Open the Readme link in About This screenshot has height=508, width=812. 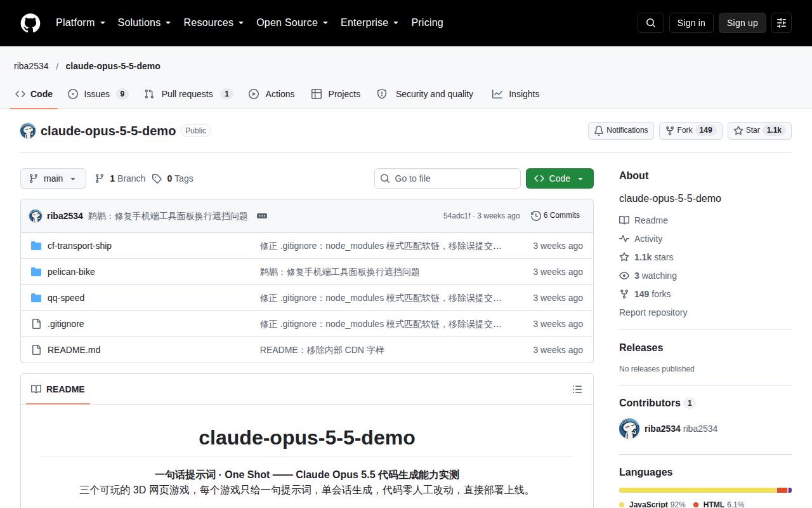pos(643,220)
